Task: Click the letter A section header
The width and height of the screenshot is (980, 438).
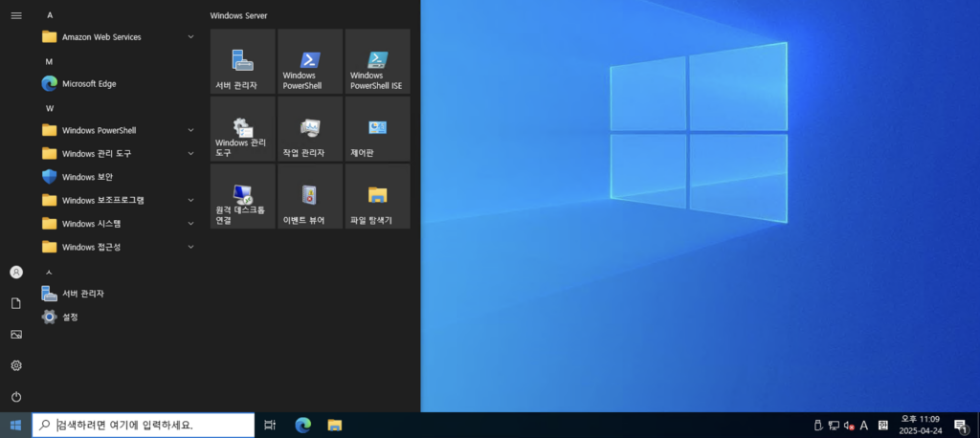Action: [x=50, y=15]
